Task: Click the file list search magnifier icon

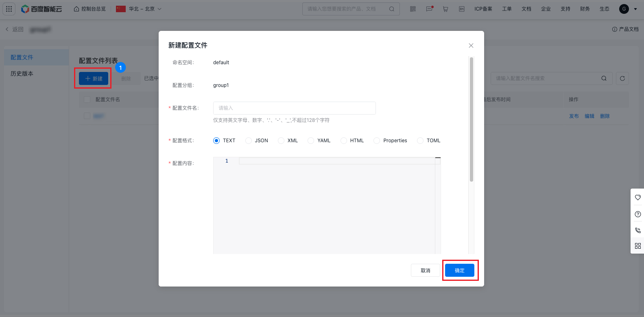Action: 604,78
